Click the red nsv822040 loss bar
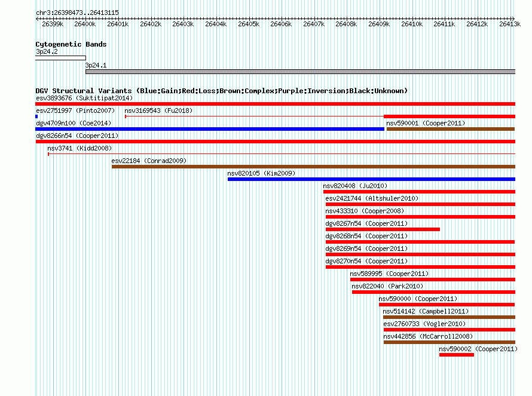532x396 pixels. click(433, 292)
